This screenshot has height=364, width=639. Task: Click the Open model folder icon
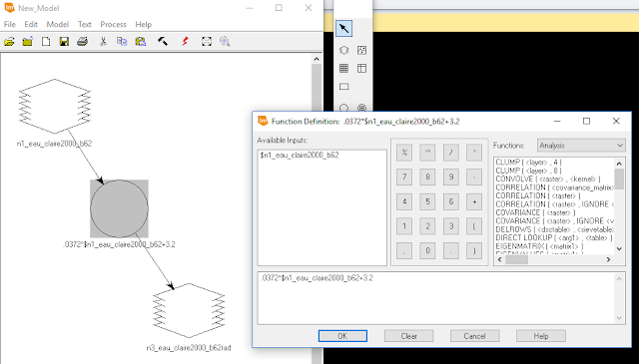(9, 42)
